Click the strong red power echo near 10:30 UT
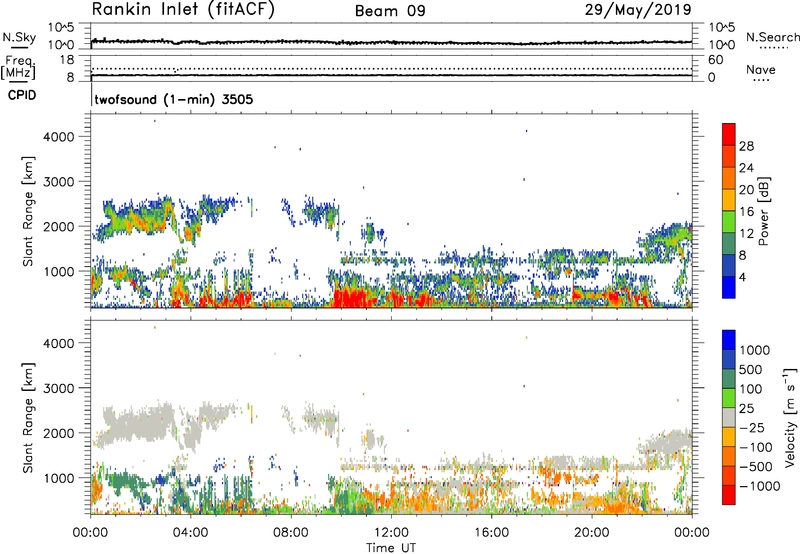800x554 pixels. point(353,297)
